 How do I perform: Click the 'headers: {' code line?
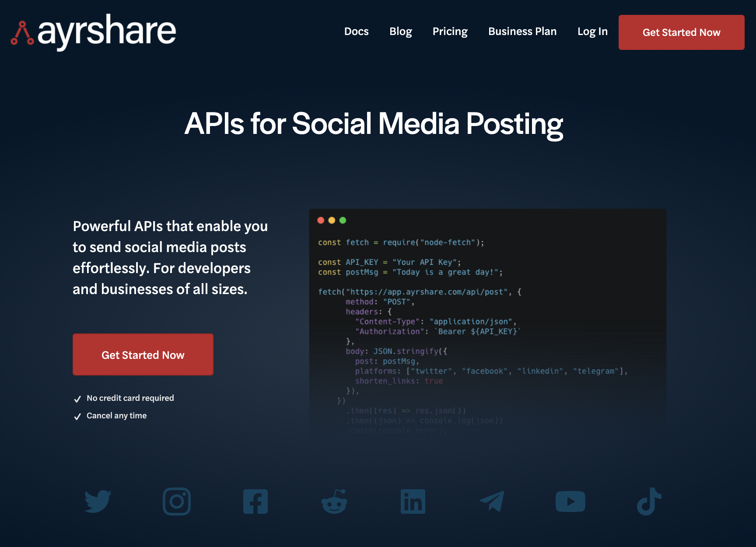point(369,312)
